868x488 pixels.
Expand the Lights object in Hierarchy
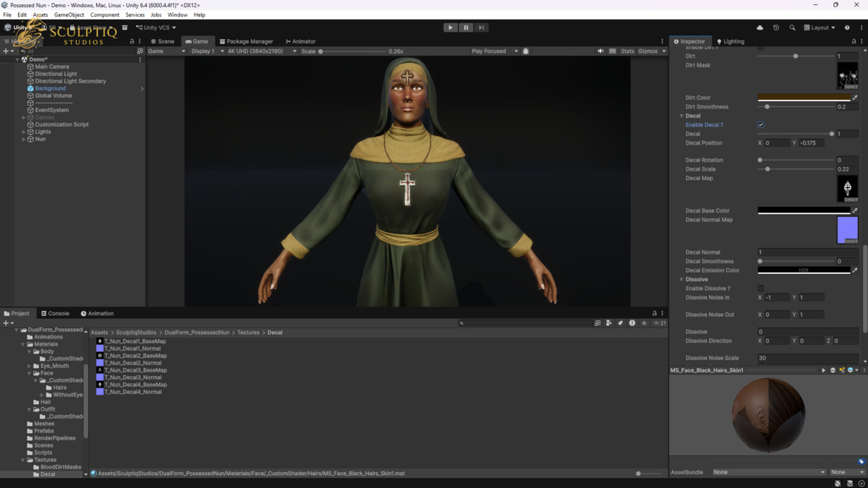pyautogui.click(x=23, y=132)
